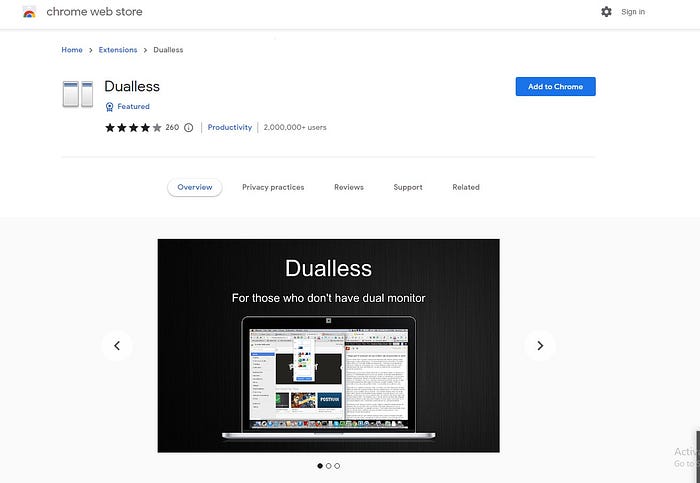Viewport: 700px width, 483px height.
Task: Click the Dualless extension icon
Action: (78, 94)
